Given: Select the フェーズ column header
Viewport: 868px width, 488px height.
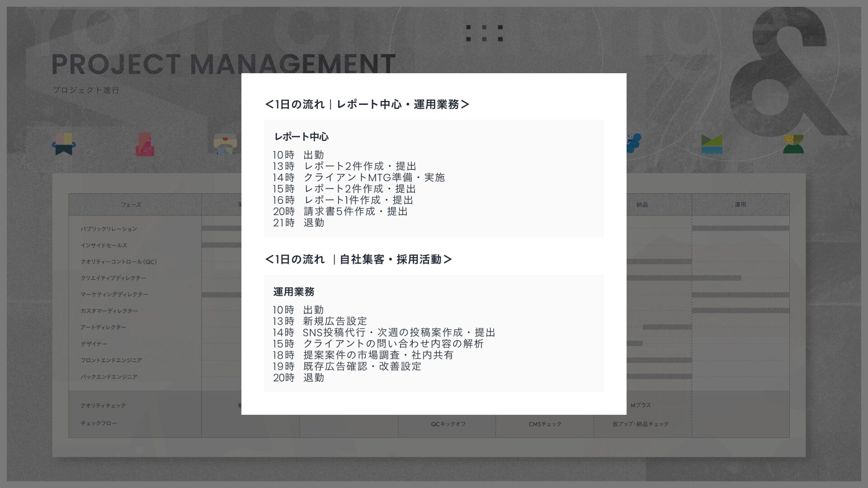Looking at the screenshot, I should [x=131, y=205].
